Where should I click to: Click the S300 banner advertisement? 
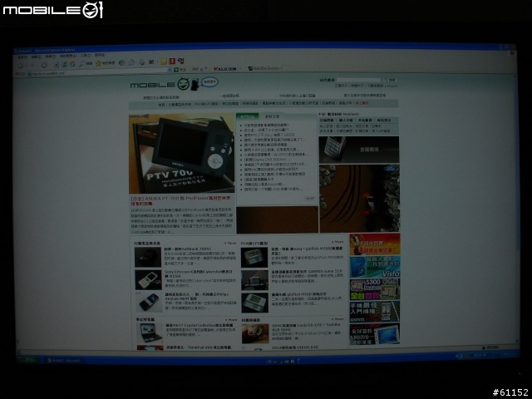click(375, 289)
